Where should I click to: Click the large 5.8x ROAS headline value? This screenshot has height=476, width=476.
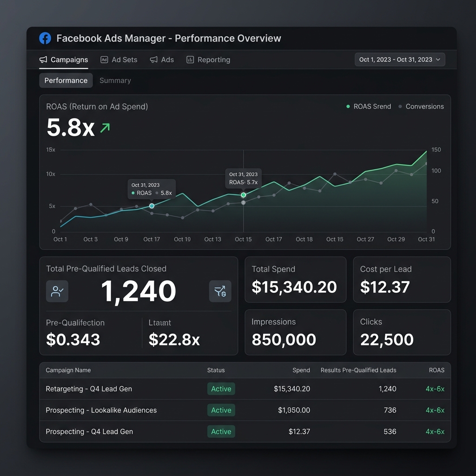tap(71, 127)
